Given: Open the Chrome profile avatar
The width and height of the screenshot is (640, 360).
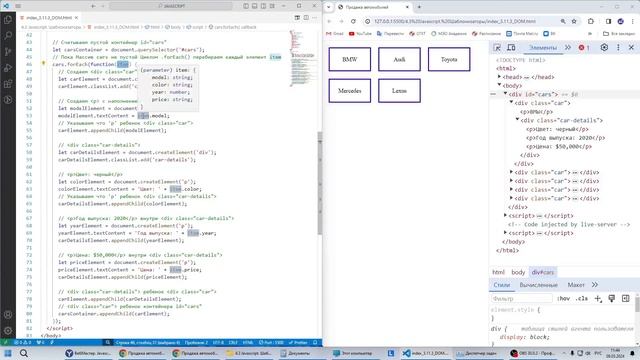Looking at the screenshot, I should 620,21.
